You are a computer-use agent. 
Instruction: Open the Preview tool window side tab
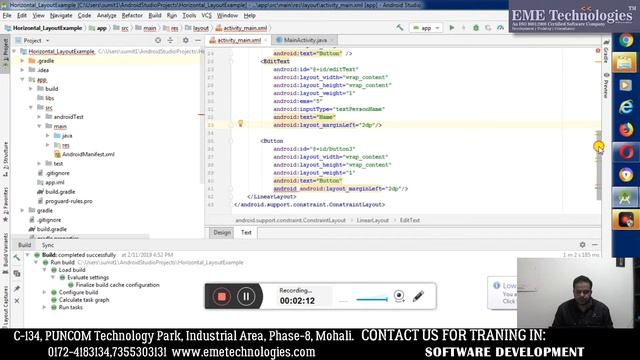[x=606, y=85]
